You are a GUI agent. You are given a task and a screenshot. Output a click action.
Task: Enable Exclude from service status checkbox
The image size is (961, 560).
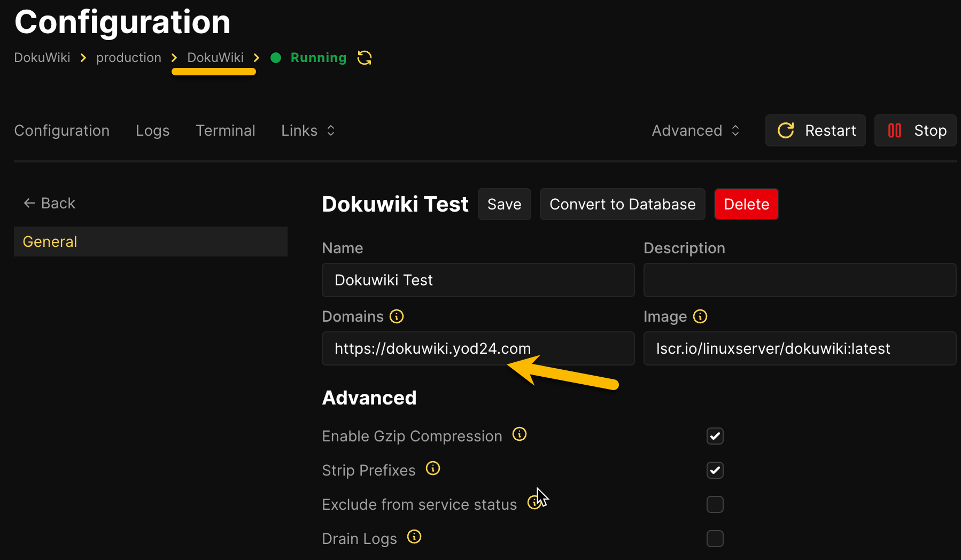715,504
